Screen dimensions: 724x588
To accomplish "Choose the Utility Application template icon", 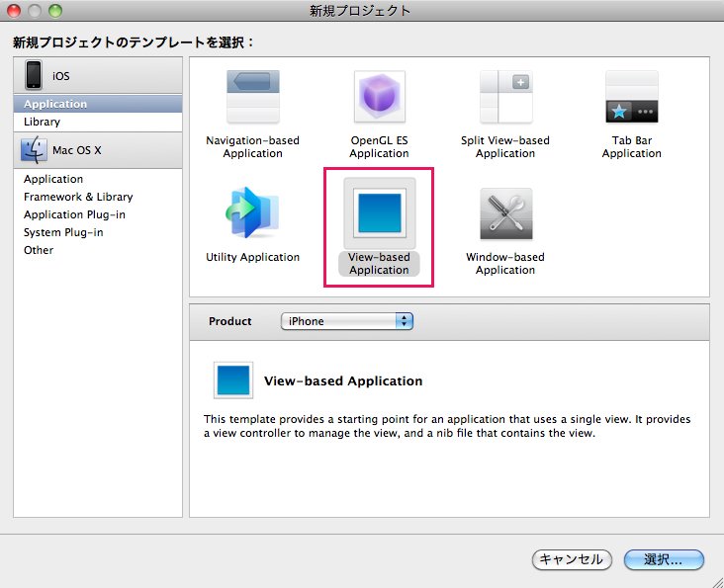I will pyautogui.click(x=252, y=212).
